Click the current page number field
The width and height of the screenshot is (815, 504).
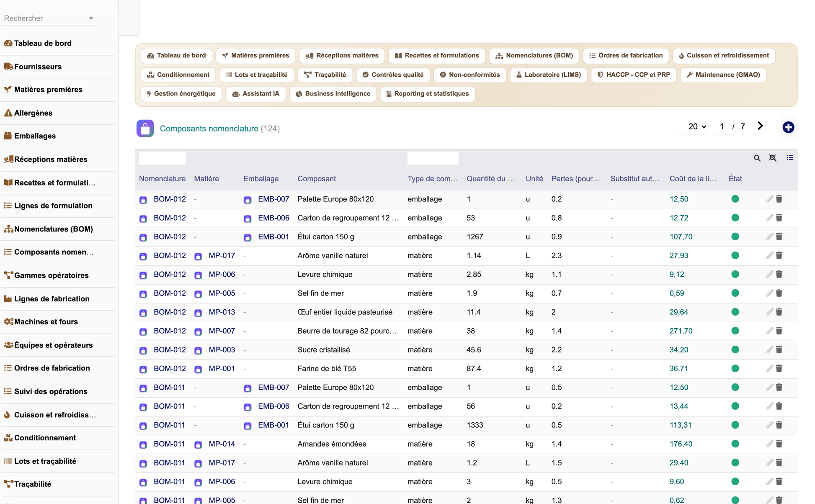click(722, 126)
